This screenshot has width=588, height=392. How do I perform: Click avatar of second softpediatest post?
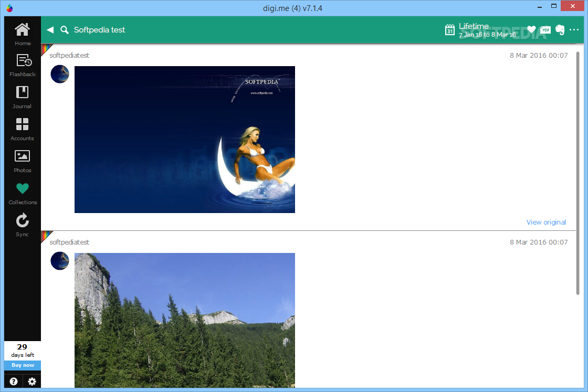[x=60, y=261]
